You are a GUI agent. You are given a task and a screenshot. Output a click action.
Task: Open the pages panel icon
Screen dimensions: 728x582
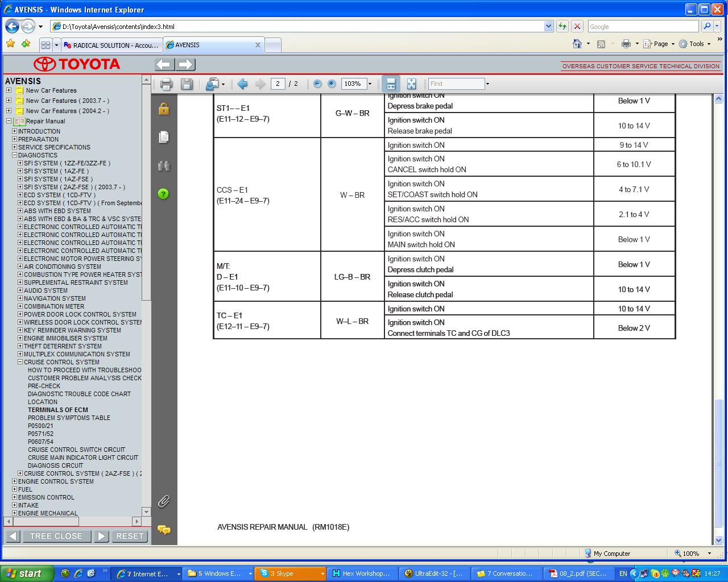(164, 137)
